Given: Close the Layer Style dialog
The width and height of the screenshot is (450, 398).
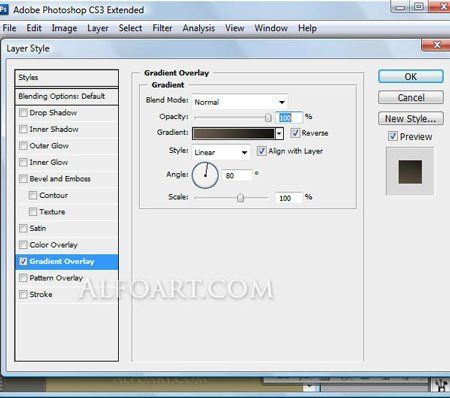Looking at the screenshot, I should click(436, 45).
